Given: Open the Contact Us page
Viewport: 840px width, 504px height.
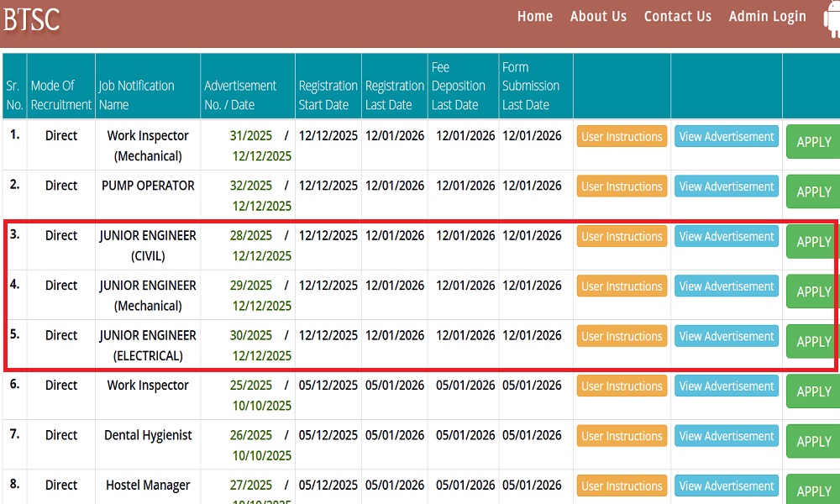Looking at the screenshot, I should click(x=677, y=17).
